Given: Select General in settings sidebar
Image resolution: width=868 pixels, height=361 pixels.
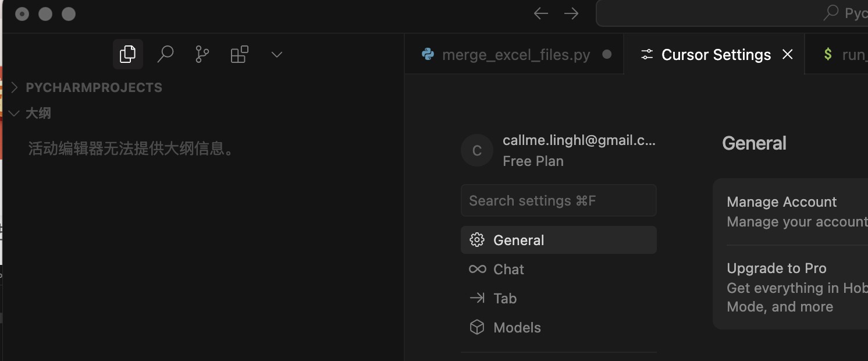Looking at the screenshot, I should tap(558, 240).
